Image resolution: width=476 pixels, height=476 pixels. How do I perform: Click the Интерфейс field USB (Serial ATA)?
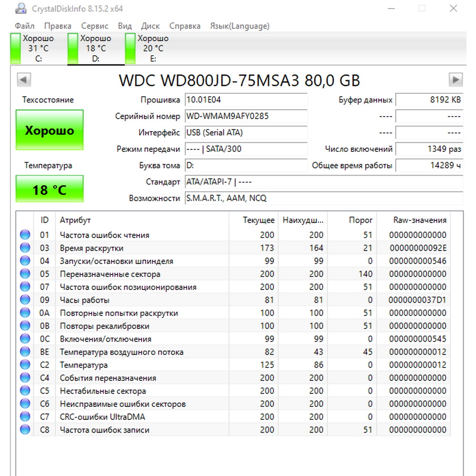coord(246,132)
